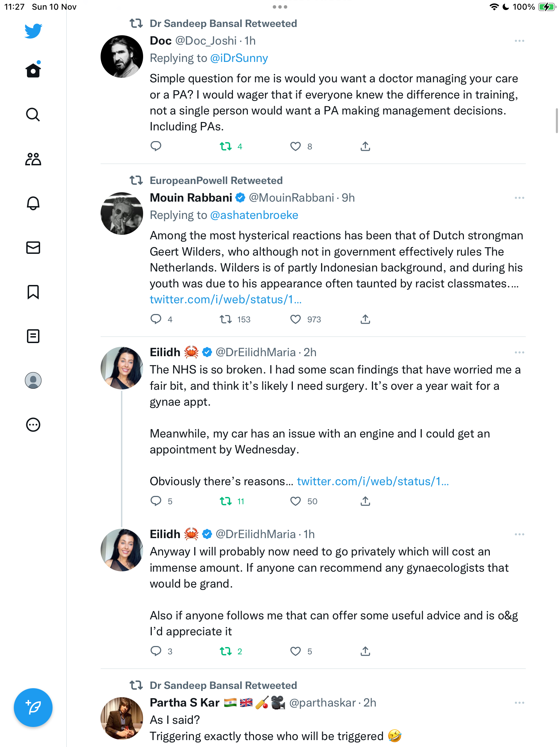The width and height of the screenshot is (560, 747).
Task: Click the timeline scrollbar handle
Action: (x=557, y=120)
